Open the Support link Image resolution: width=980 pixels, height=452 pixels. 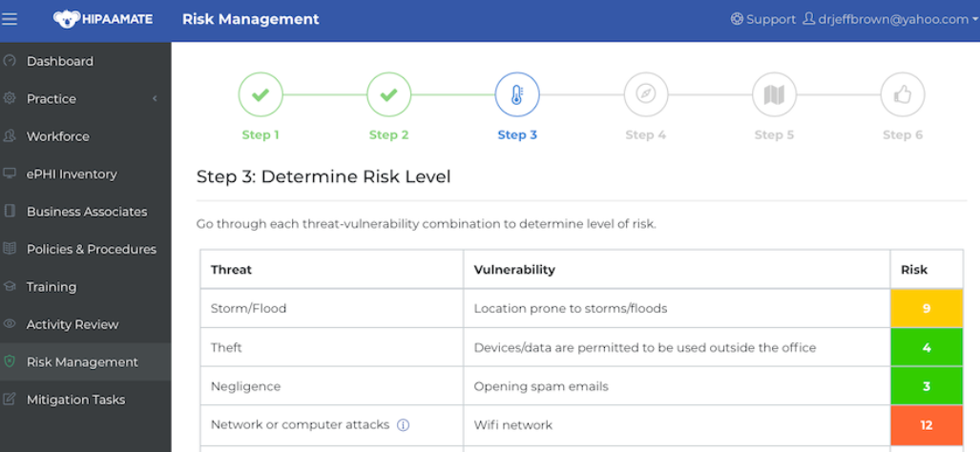(x=763, y=19)
